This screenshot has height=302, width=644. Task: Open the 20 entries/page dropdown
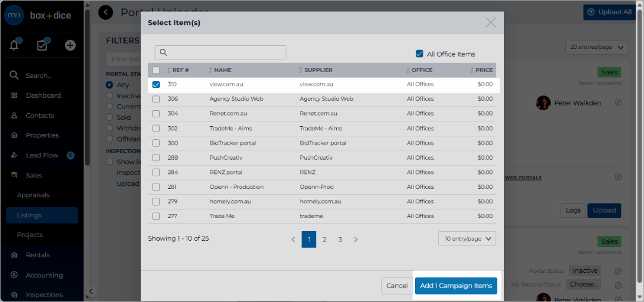[x=597, y=47]
